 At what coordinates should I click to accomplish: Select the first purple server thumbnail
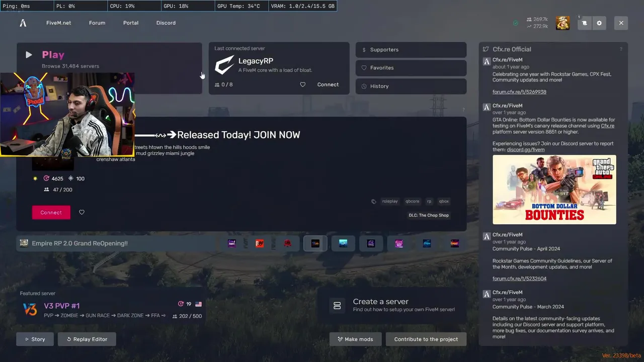[232, 243]
